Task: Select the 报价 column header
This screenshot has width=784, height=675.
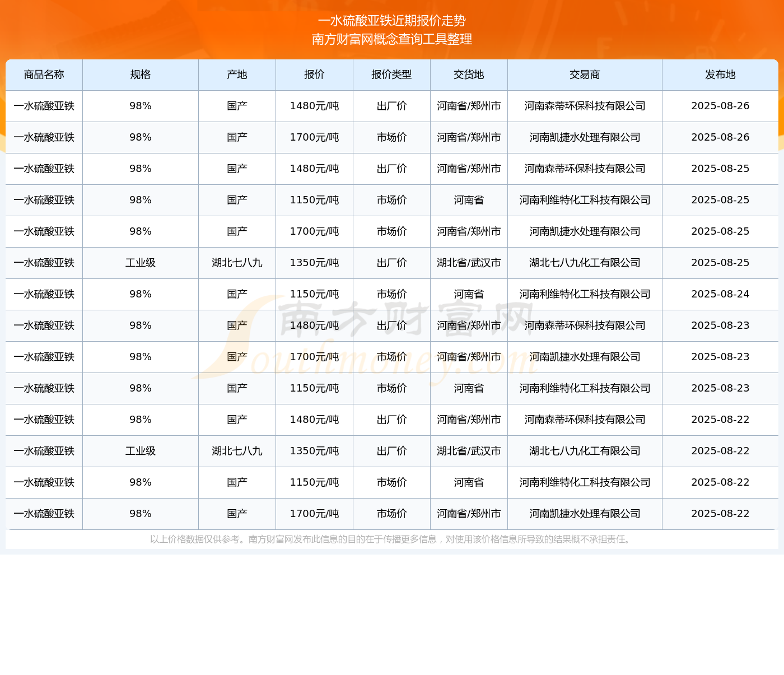Action: point(314,75)
